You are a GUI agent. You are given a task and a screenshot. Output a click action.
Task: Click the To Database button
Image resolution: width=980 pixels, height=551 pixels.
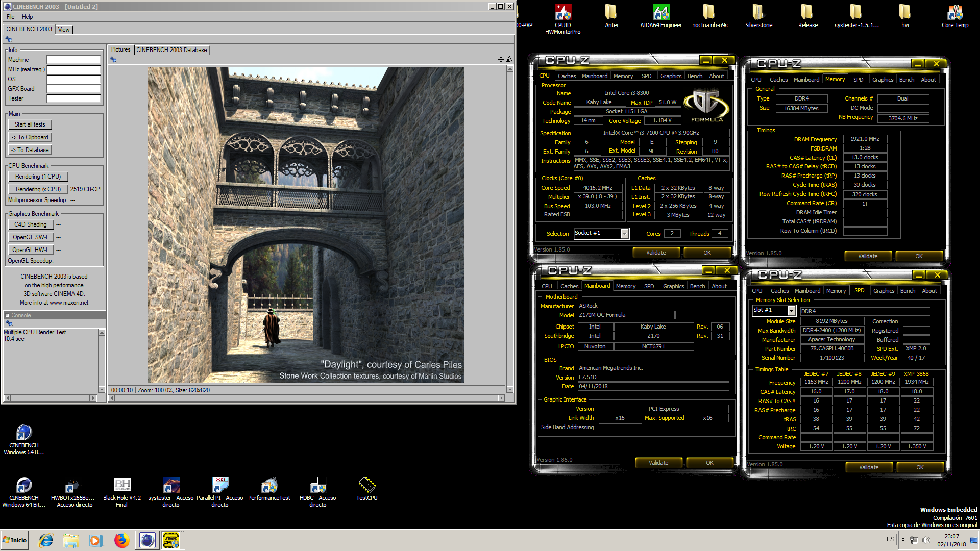(30, 150)
